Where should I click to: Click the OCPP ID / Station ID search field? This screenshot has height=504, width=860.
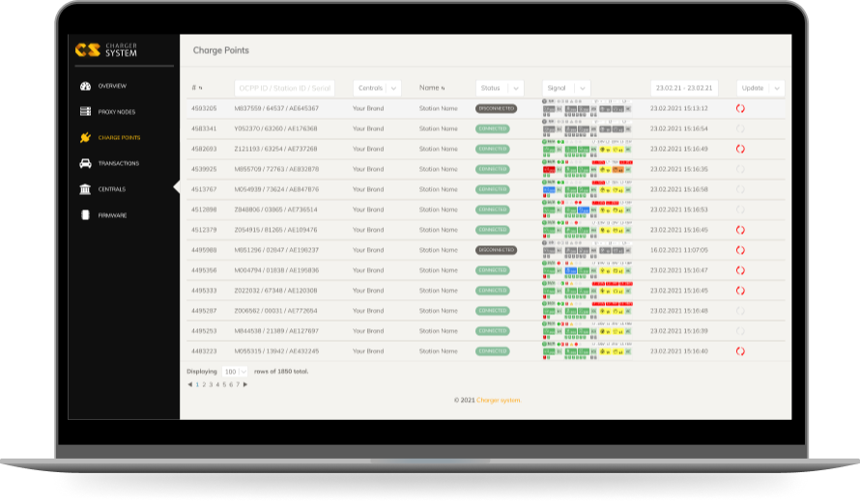click(285, 88)
